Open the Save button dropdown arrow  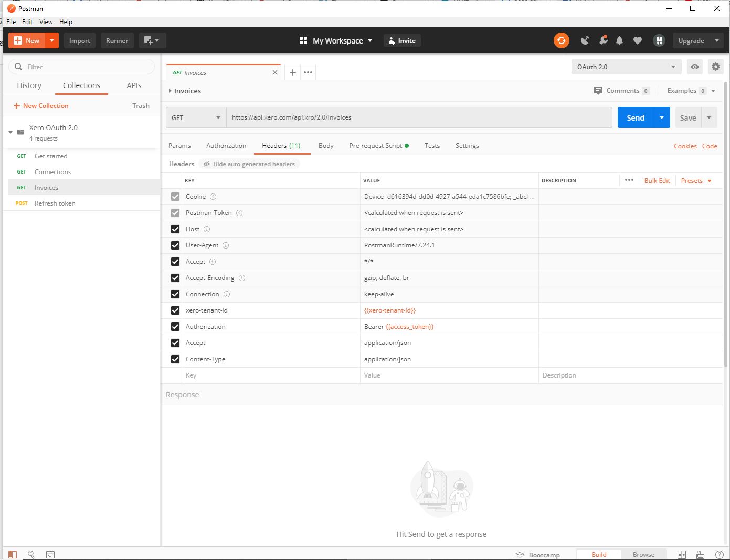tap(709, 117)
